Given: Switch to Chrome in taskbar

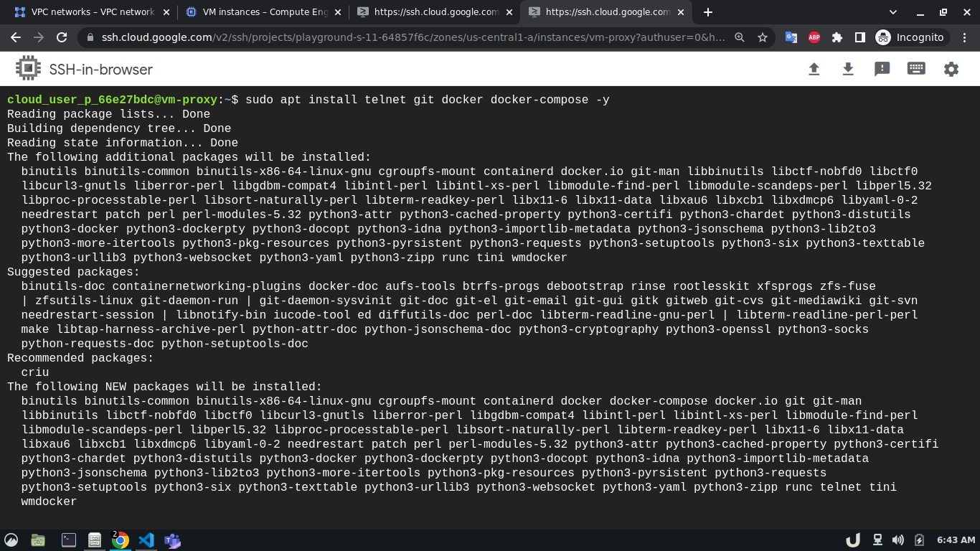Looking at the screenshot, I should (120, 540).
